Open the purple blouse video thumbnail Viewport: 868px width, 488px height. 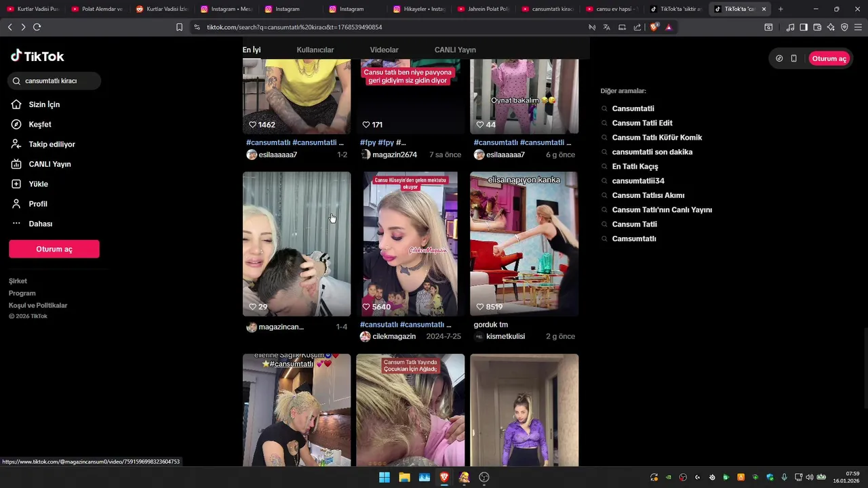point(524,410)
